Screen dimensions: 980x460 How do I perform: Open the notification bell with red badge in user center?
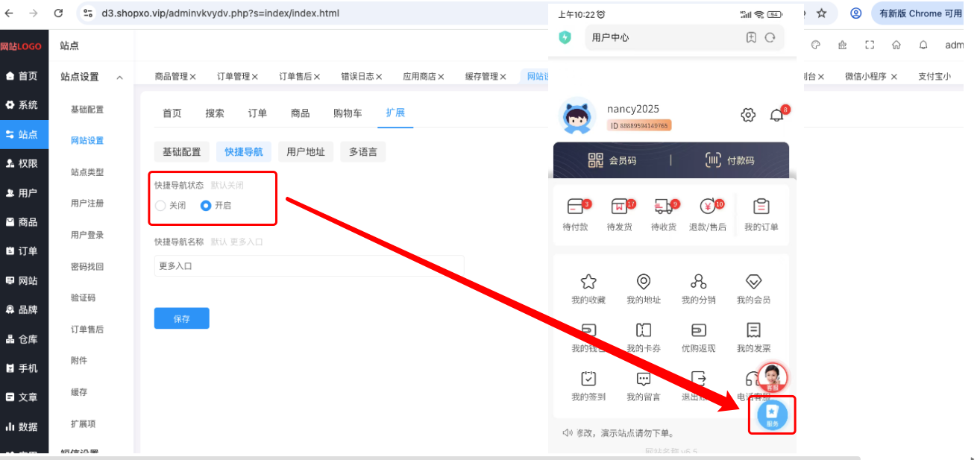[777, 115]
